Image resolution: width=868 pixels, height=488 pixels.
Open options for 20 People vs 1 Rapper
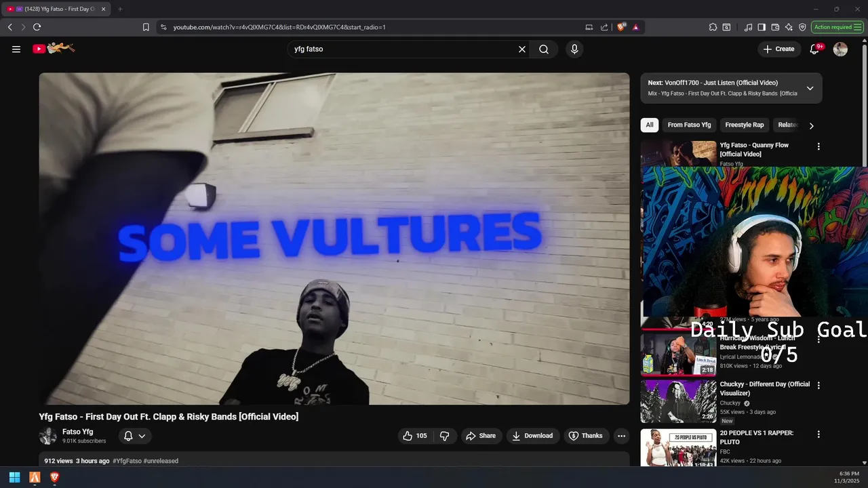(x=818, y=434)
